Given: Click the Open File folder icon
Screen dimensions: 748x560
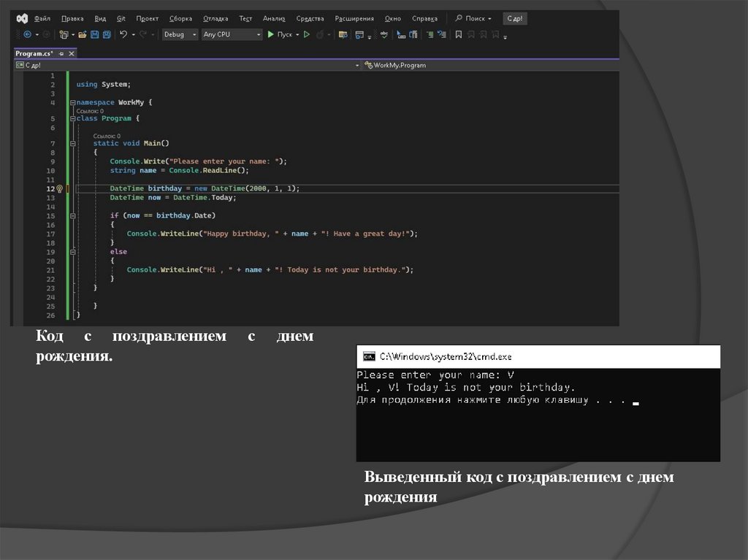Looking at the screenshot, I should (x=83, y=34).
